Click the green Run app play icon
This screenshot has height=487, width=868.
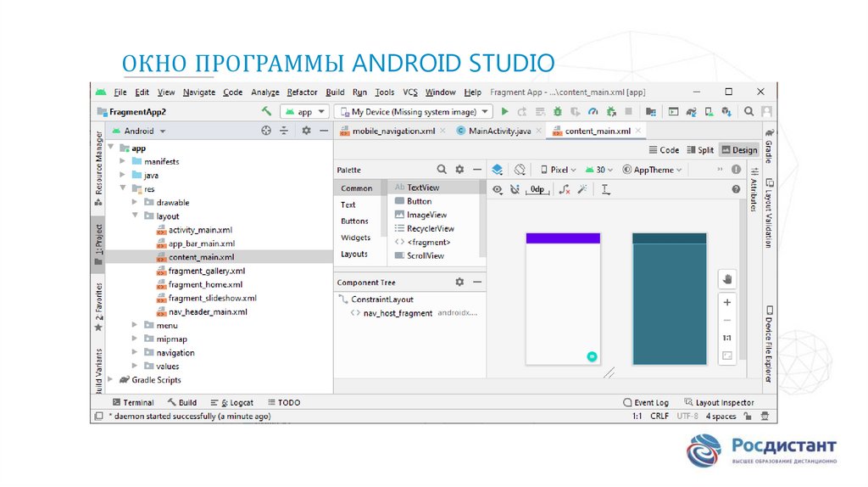[x=505, y=111]
